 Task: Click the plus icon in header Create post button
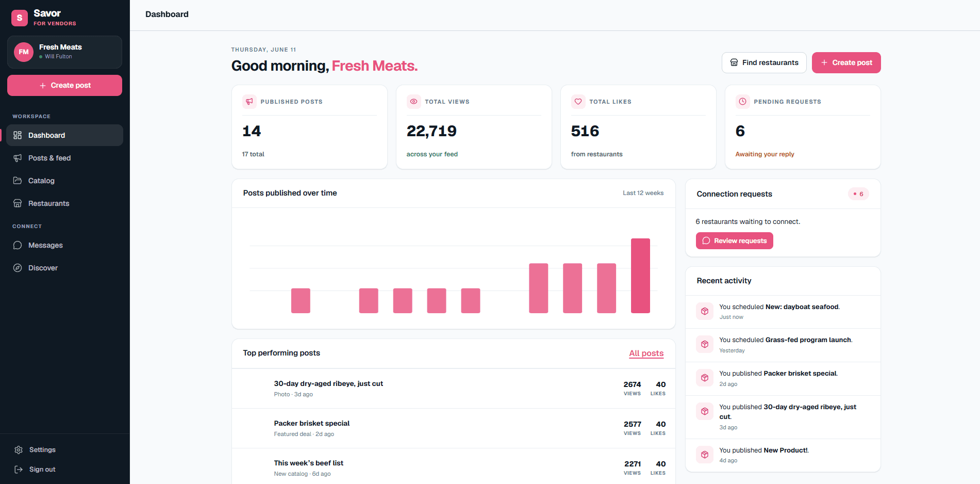click(x=824, y=62)
